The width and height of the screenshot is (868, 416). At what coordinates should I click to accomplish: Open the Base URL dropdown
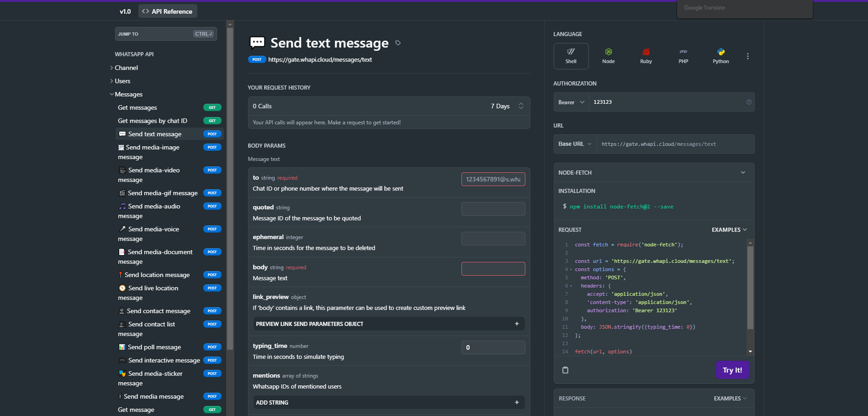[x=575, y=144]
